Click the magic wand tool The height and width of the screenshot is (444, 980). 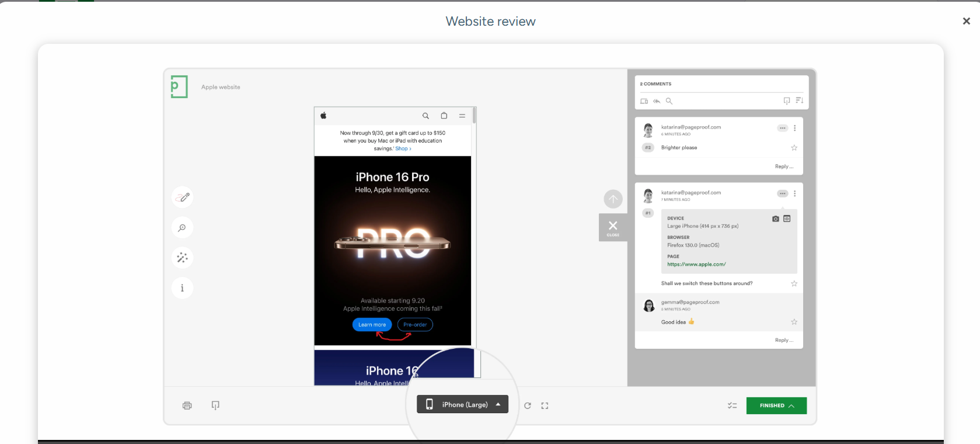point(182,258)
